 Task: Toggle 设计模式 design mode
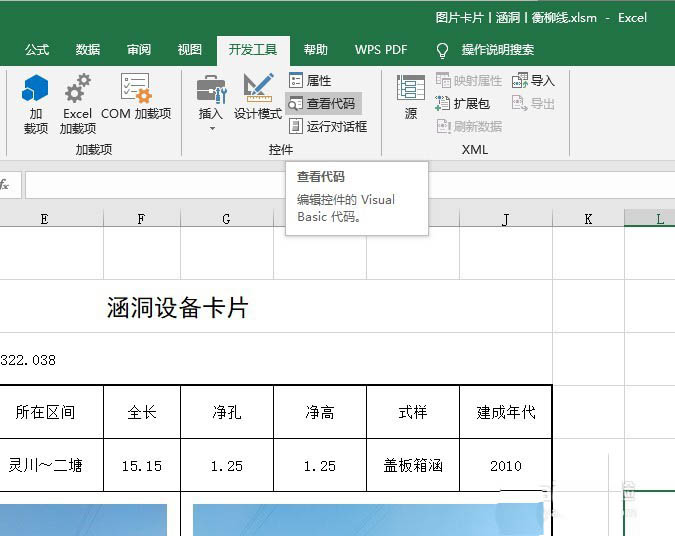click(258, 98)
